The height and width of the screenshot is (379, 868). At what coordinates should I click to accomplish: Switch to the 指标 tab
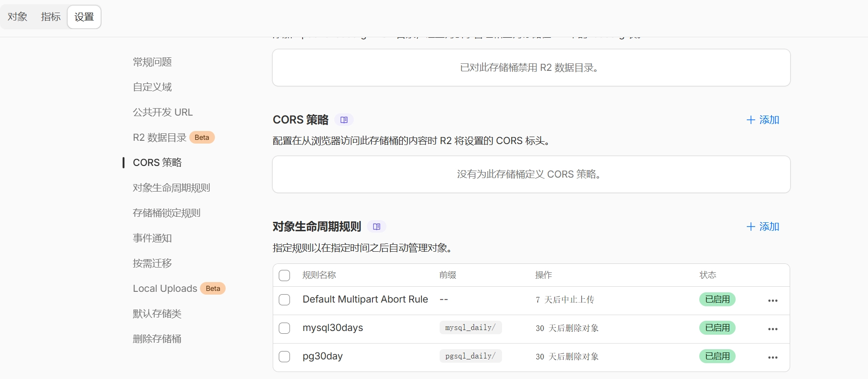[x=51, y=17]
